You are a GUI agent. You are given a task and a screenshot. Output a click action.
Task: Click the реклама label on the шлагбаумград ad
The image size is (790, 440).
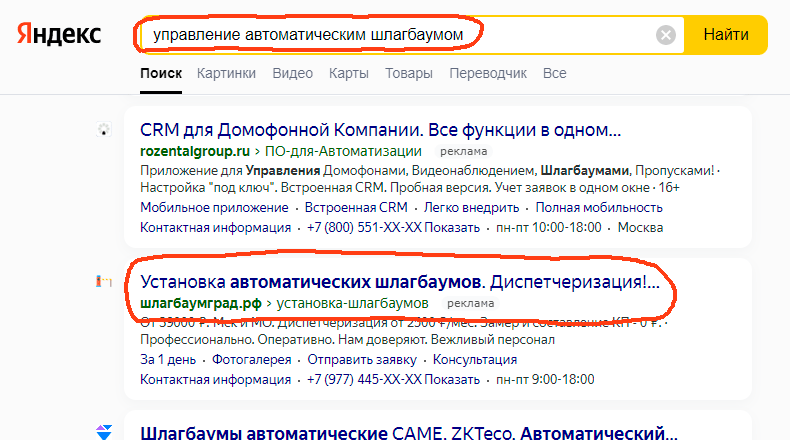click(x=471, y=303)
